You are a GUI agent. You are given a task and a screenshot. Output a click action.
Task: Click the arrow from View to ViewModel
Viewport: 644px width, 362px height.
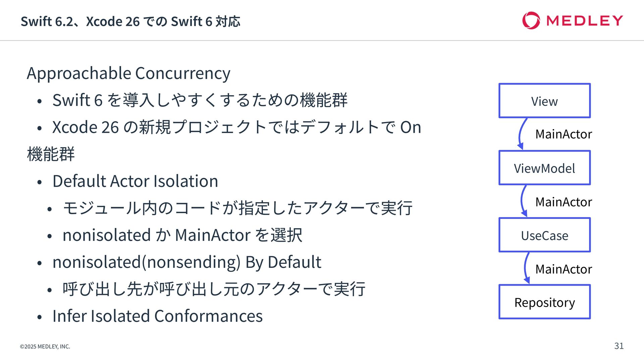(x=522, y=134)
